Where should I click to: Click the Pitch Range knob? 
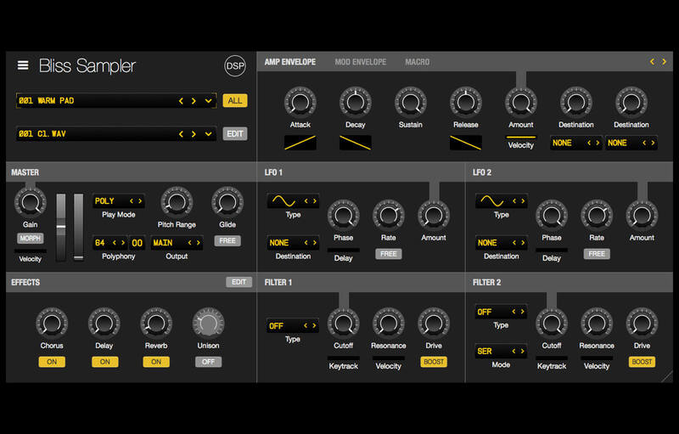[x=177, y=202]
